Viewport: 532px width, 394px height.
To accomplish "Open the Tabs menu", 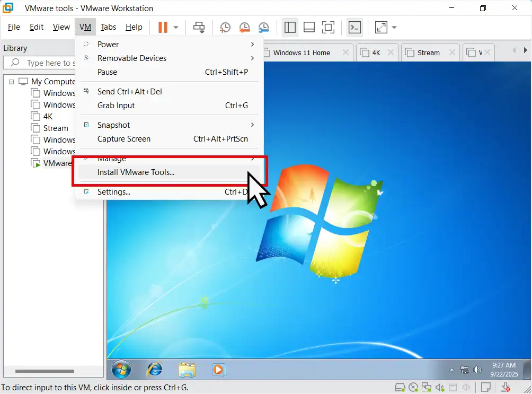I will (x=108, y=27).
